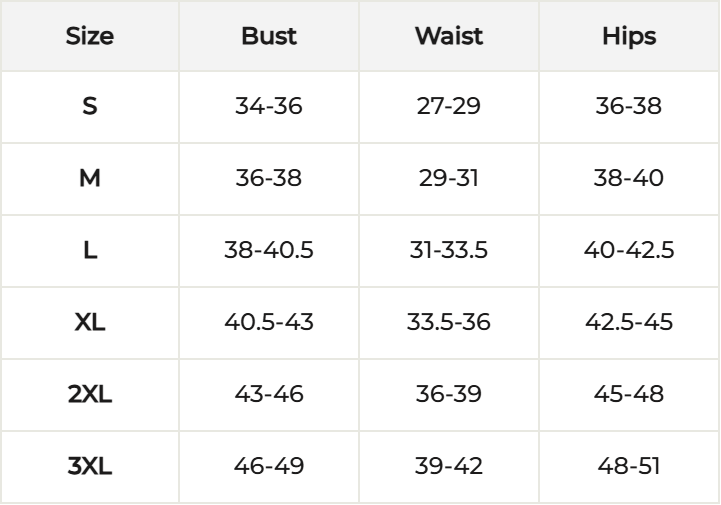Screen dimensions: 721x505
Task: Select the XL size row label
Action: [x=90, y=322]
